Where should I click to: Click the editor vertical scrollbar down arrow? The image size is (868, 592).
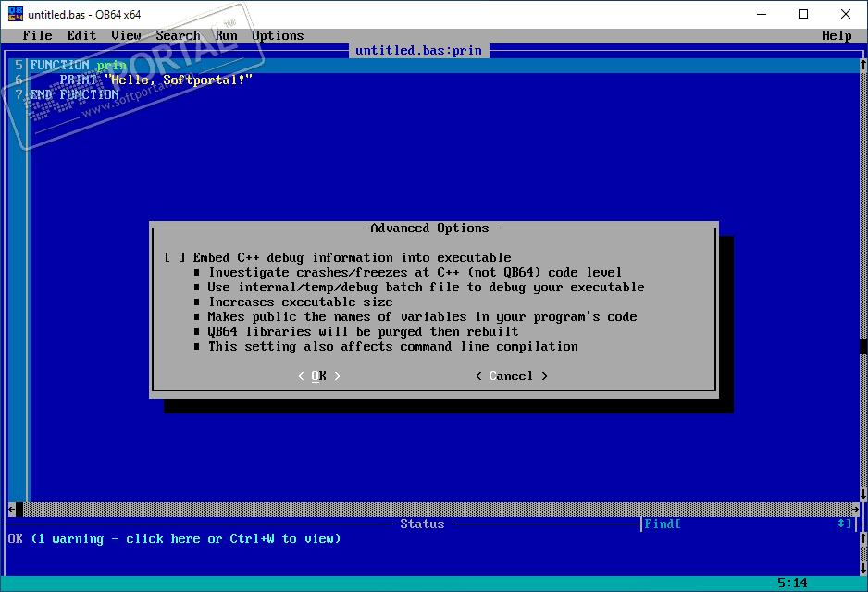click(863, 494)
